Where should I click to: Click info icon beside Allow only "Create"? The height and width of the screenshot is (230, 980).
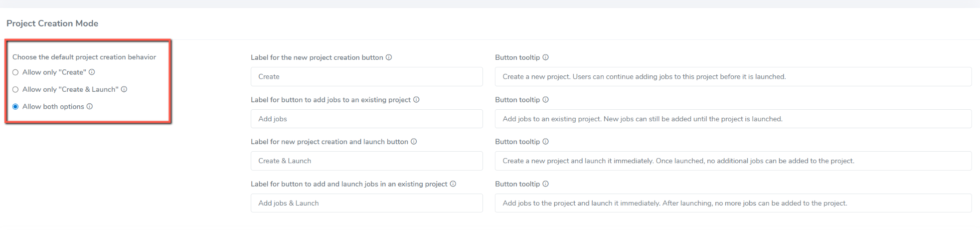coord(92,72)
